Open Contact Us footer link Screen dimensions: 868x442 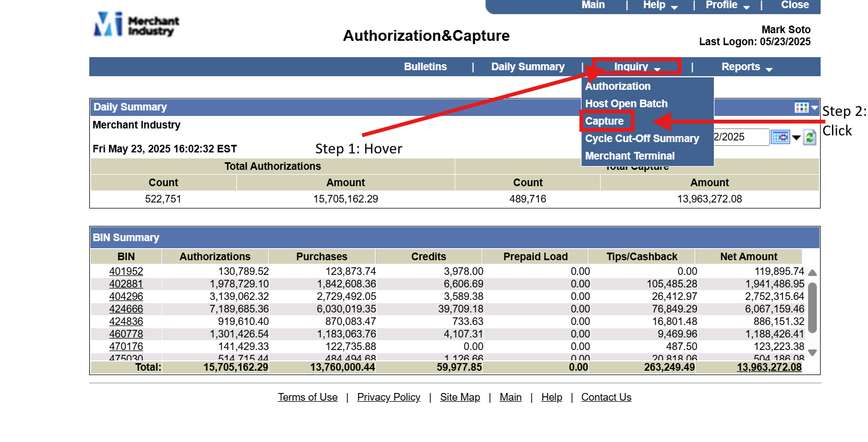(x=606, y=397)
